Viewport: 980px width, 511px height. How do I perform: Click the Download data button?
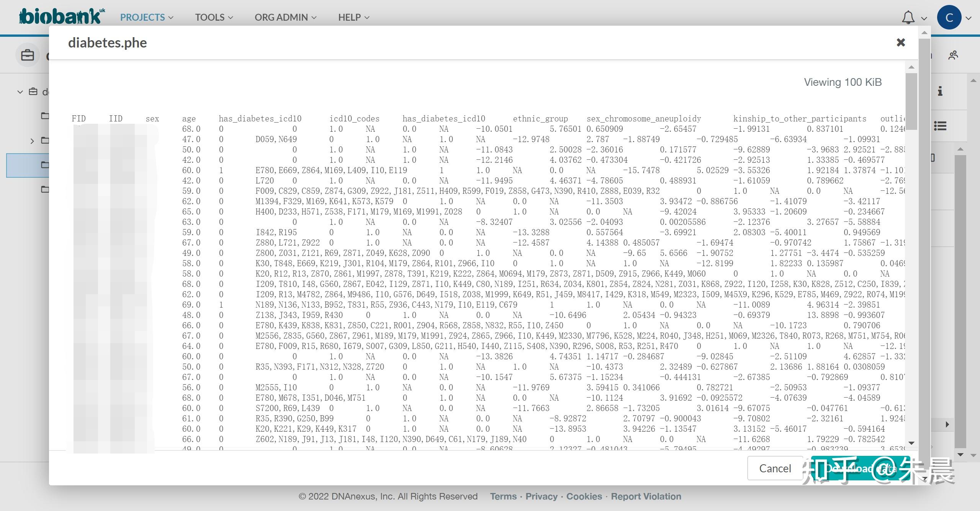coord(860,468)
